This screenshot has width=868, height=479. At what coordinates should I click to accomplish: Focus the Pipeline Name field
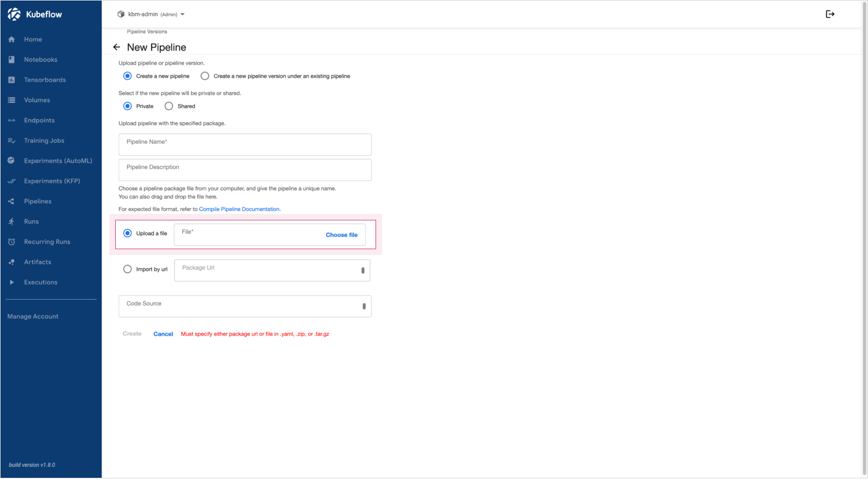[x=245, y=145]
